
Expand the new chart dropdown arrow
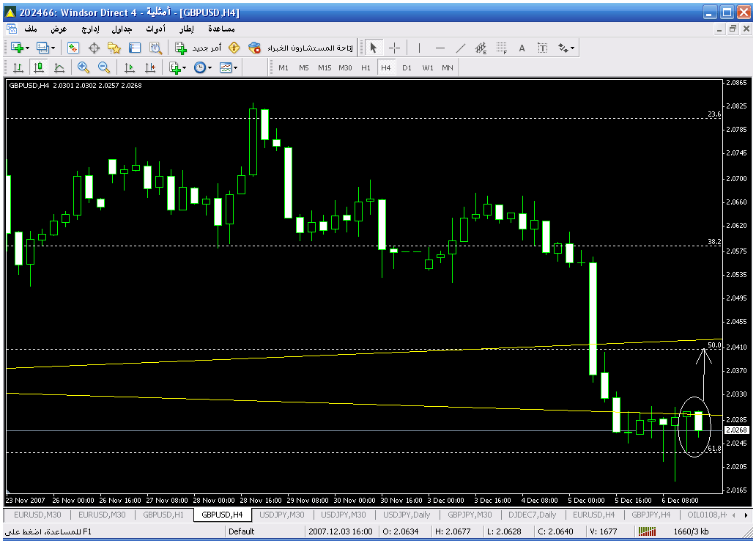27,48
